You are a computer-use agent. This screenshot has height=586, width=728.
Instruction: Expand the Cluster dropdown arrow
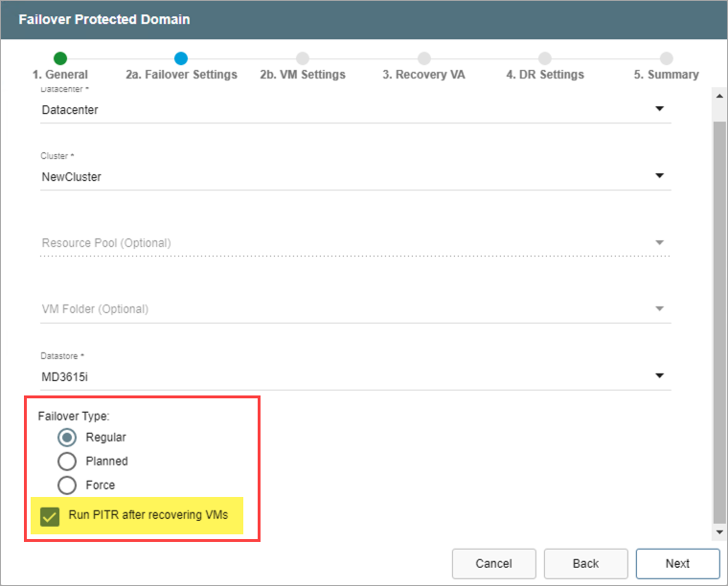point(659,176)
